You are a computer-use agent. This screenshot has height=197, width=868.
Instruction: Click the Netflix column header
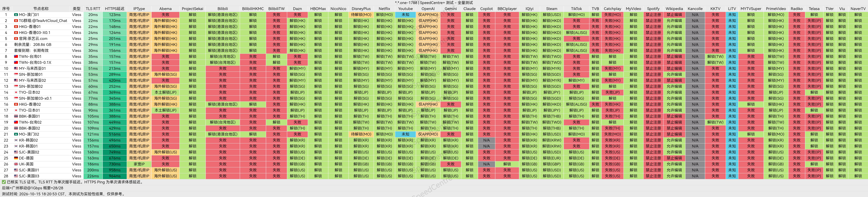384,9
